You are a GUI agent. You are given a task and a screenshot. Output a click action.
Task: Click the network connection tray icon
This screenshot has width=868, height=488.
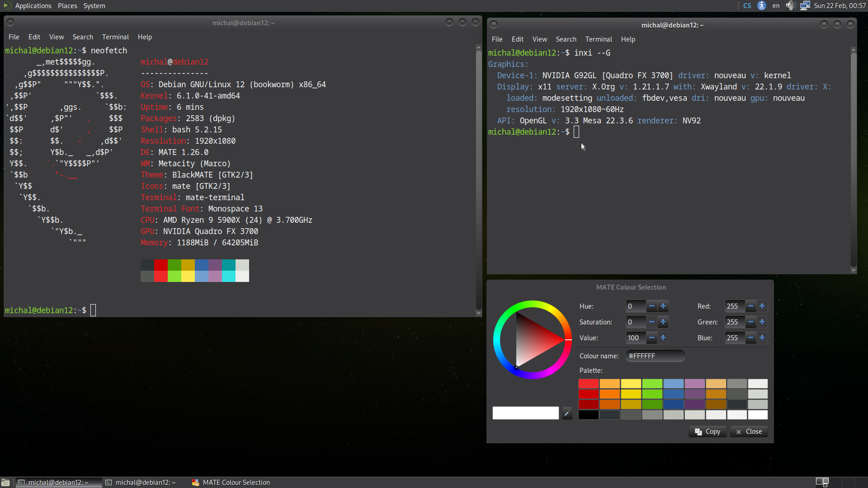tap(805, 6)
